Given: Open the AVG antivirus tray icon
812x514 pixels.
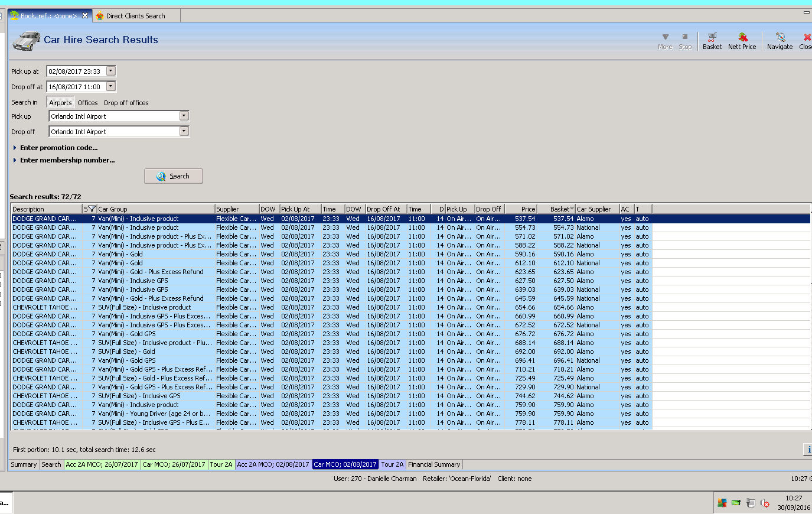Looking at the screenshot, I should (x=722, y=503).
